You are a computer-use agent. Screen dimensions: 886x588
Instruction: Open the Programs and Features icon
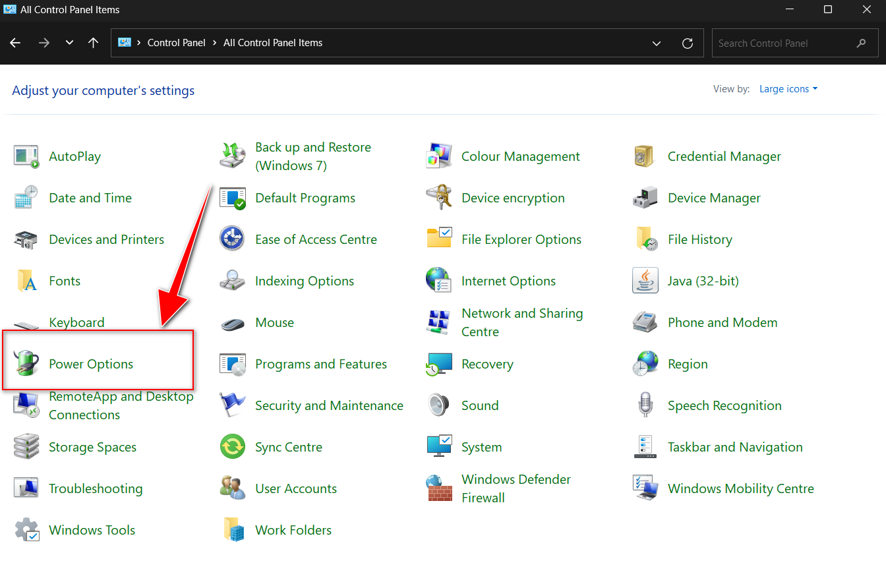(233, 365)
